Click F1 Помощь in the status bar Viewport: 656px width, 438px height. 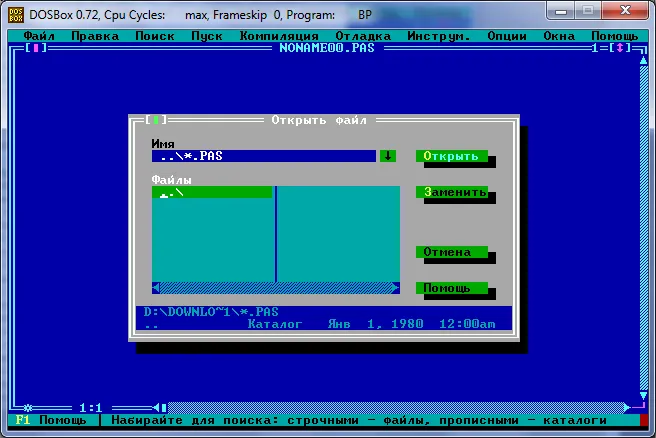pos(51,420)
